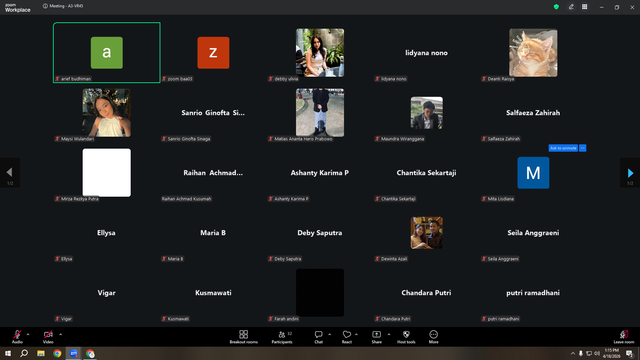Image resolution: width=640 pixels, height=360 pixels.
Task: Select Farah andini's black video tile
Action: pyautogui.click(x=320, y=293)
